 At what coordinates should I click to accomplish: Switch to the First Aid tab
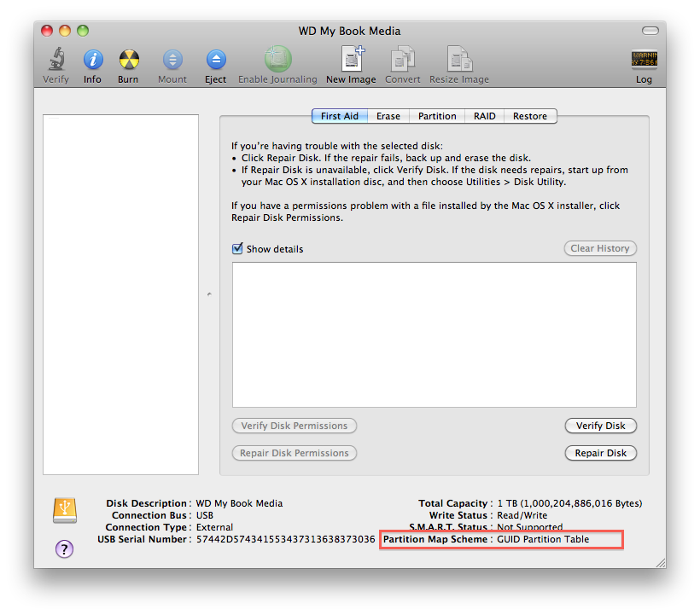pyautogui.click(x=340, y=116)
